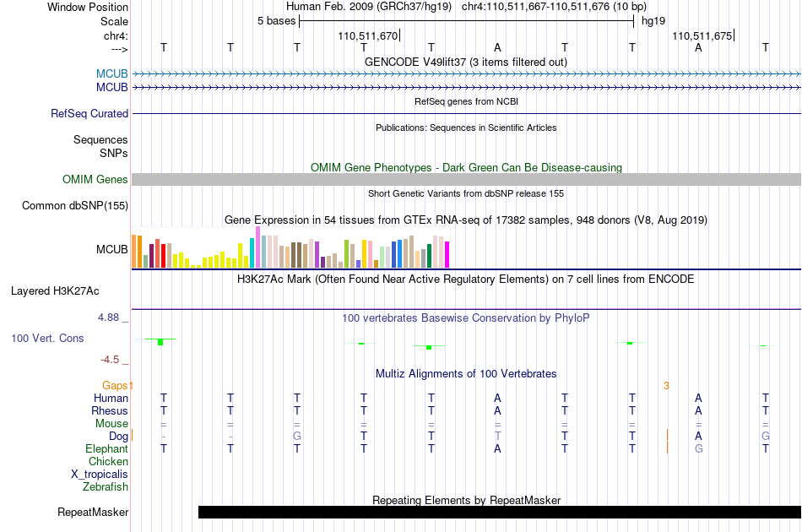
Task: Click the 4.88 upper conservation scale value
Action: pos(108,318)
